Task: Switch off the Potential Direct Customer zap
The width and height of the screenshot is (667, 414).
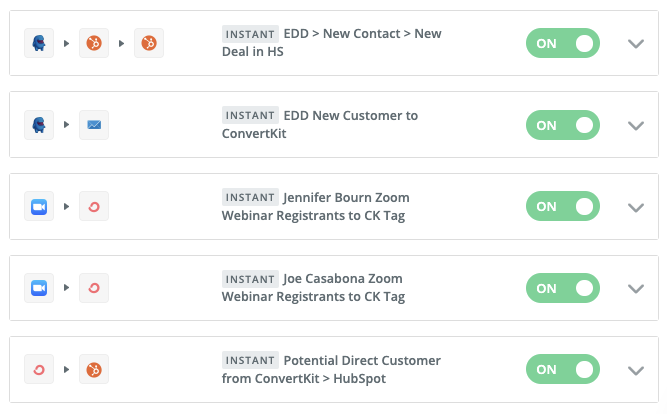Action: tap(562, 369)
